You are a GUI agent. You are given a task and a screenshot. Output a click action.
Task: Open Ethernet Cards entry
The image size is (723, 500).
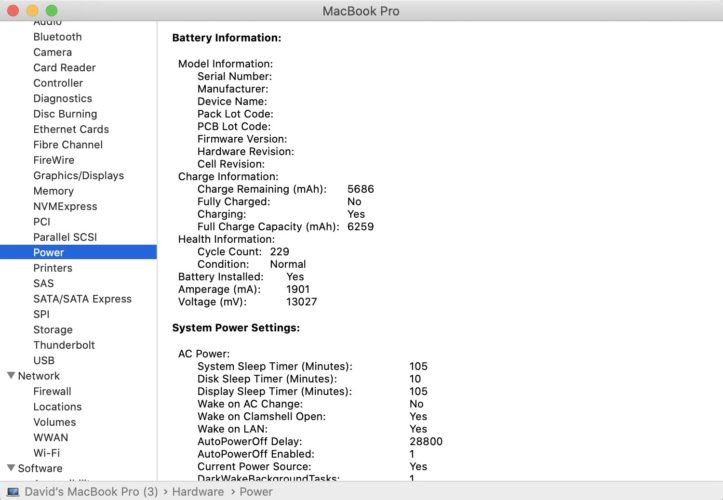71,129
